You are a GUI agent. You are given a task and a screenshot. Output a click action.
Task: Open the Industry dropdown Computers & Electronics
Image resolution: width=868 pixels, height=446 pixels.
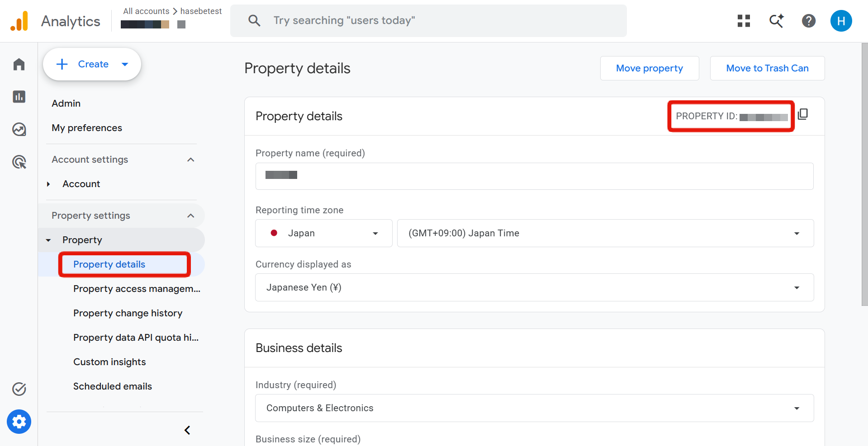(x=534, y=408)
